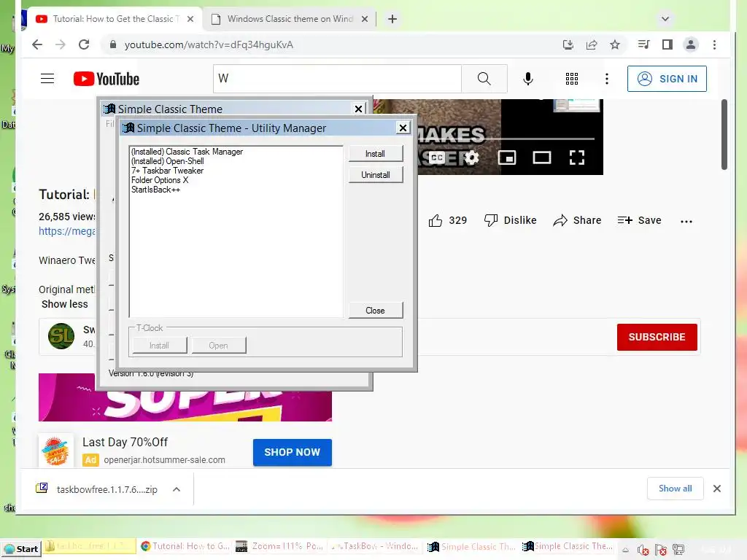The height and width of the screenshot is (560, 747).
Task: Open Chrome's three-dot menu
Action: [x=714, y=44]
